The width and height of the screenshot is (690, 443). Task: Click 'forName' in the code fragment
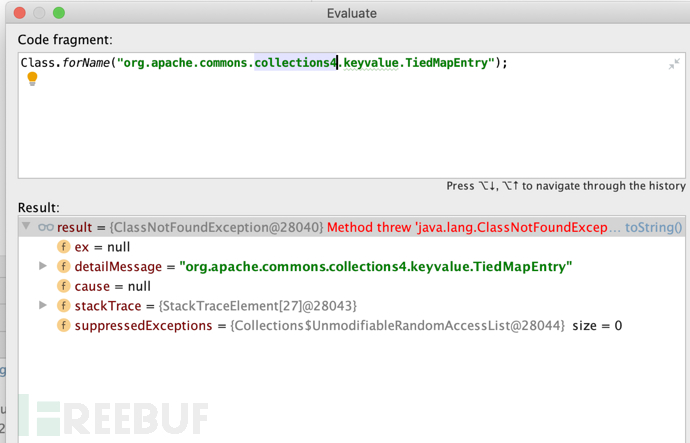pyautogui.click(x=86, y=63)
